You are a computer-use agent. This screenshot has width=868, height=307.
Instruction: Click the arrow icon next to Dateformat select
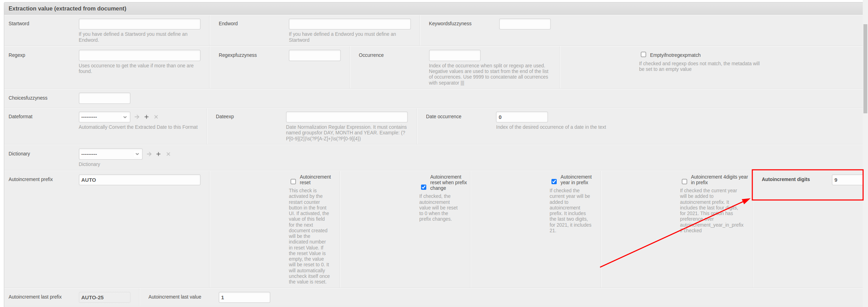[137, 117]
